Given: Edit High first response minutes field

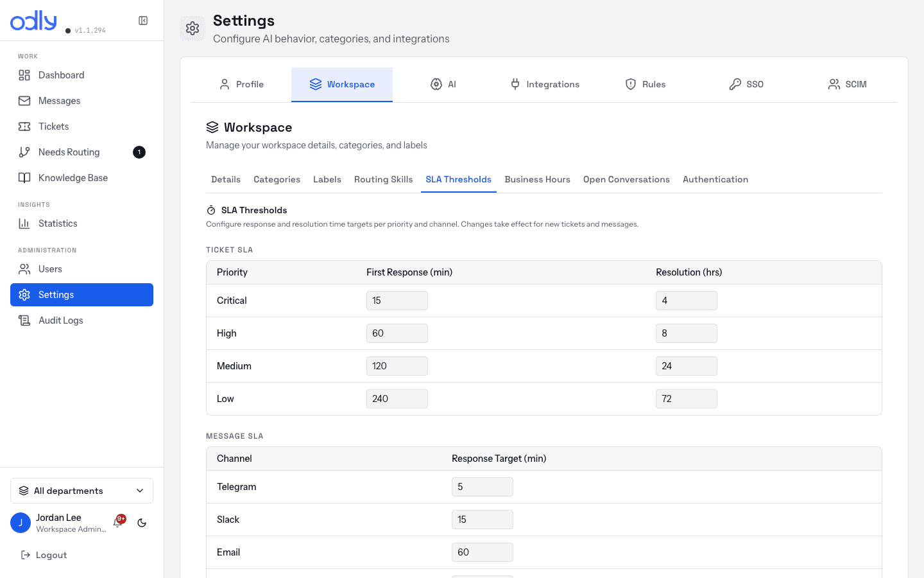Looking at the screenshot, I should pyautogui.click(x=397, y=333).
